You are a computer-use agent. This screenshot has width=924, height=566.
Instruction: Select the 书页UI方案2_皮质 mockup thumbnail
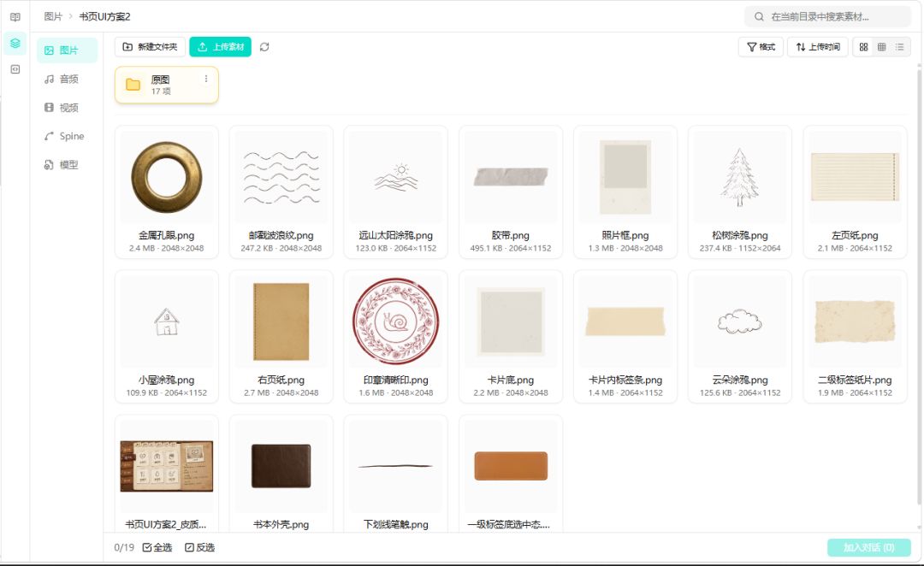coord(167,466)
